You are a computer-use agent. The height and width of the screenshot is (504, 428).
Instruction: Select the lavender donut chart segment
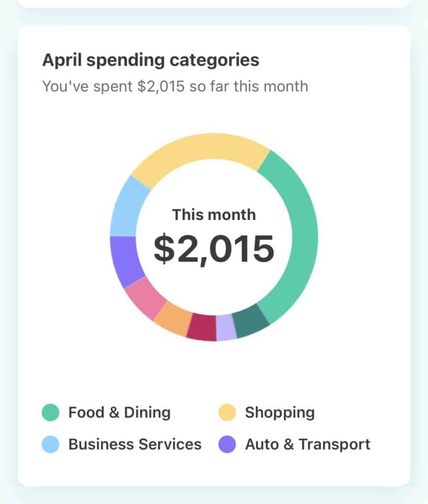(x=226, y=328)
